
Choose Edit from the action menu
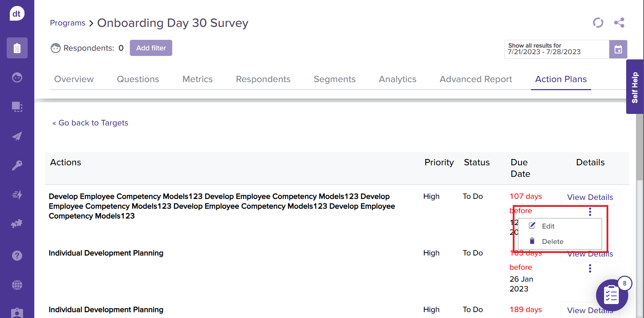[x=548, y=226]
